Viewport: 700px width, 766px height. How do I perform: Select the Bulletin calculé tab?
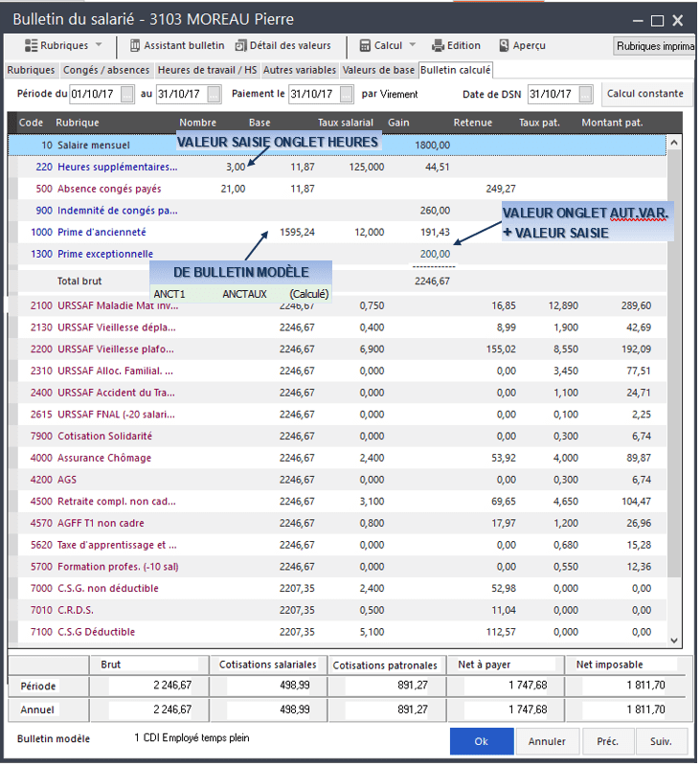point(455,70)
